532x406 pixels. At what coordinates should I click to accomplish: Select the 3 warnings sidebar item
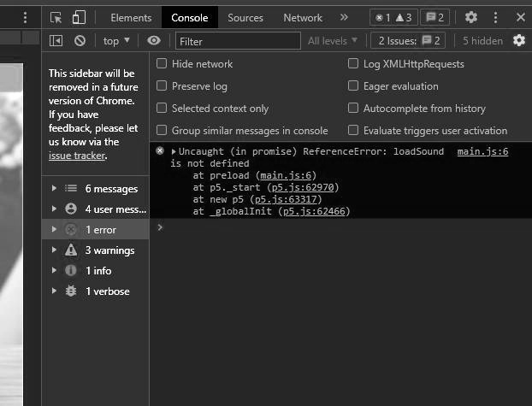point(109,250)
